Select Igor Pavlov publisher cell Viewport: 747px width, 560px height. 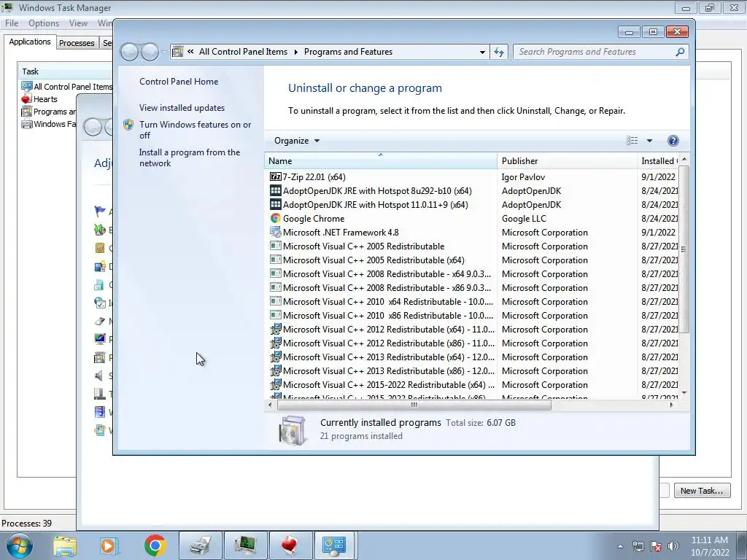click(x=523, y=176)
